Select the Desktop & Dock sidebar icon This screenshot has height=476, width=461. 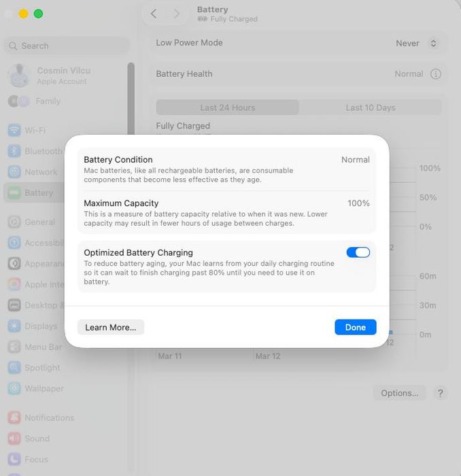[14, 305]
